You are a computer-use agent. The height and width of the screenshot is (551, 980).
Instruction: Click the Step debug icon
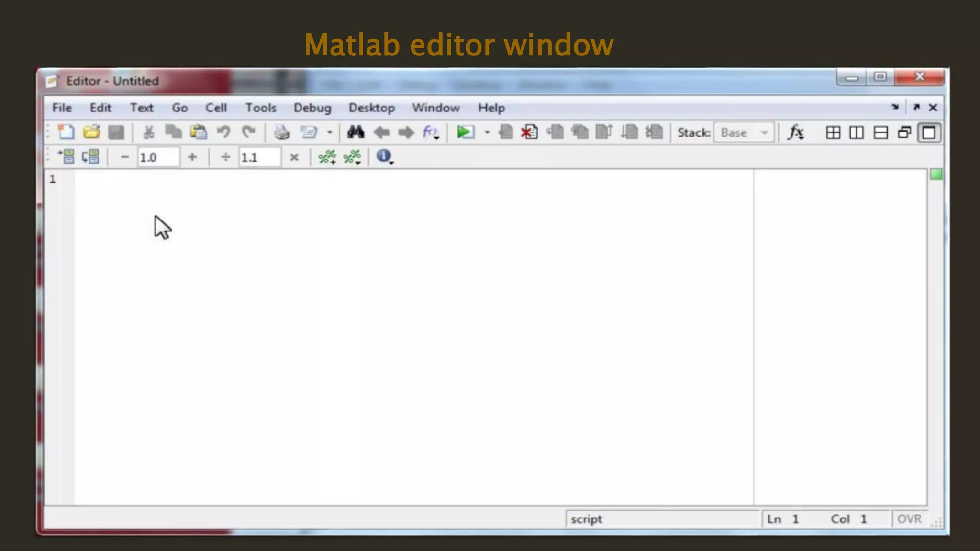pyautogui.click(x=555, y=132)
